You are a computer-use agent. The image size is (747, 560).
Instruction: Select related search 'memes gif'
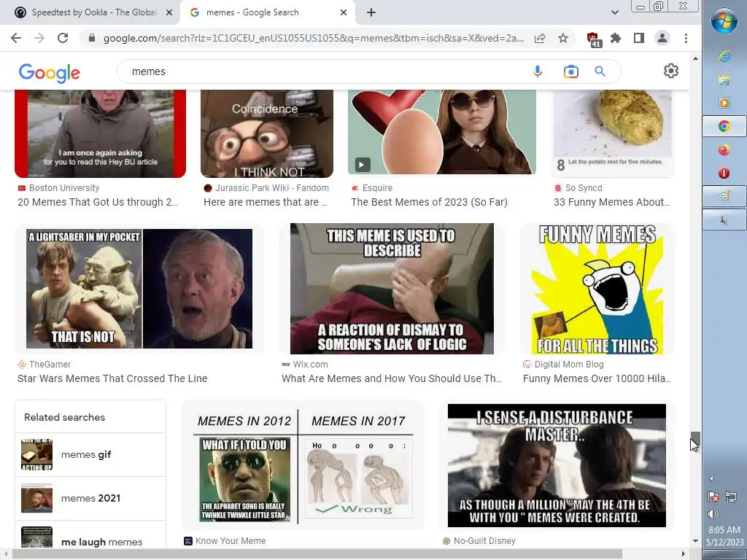click(x=90, y=455)
